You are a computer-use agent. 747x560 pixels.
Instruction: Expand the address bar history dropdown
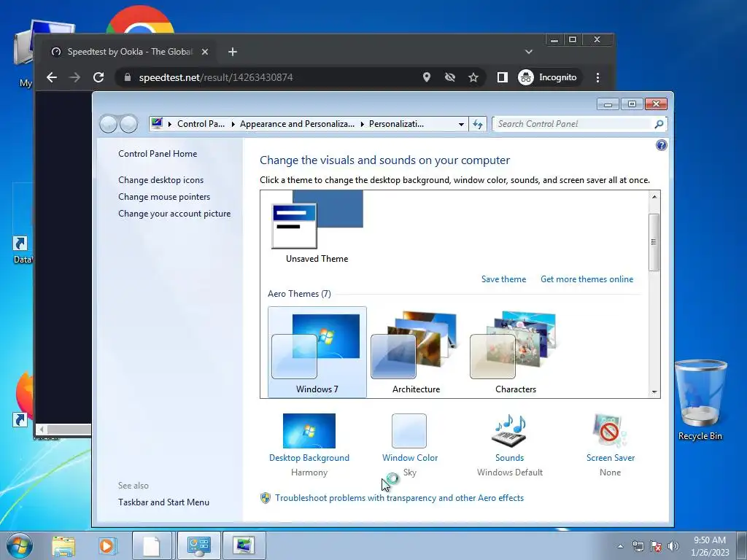click(x=461, y=124)
